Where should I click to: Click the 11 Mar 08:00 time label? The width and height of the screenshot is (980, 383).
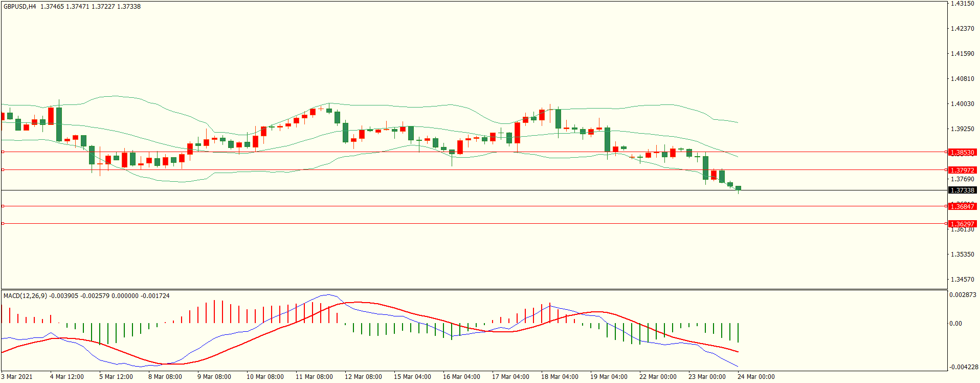click(314, 377)
